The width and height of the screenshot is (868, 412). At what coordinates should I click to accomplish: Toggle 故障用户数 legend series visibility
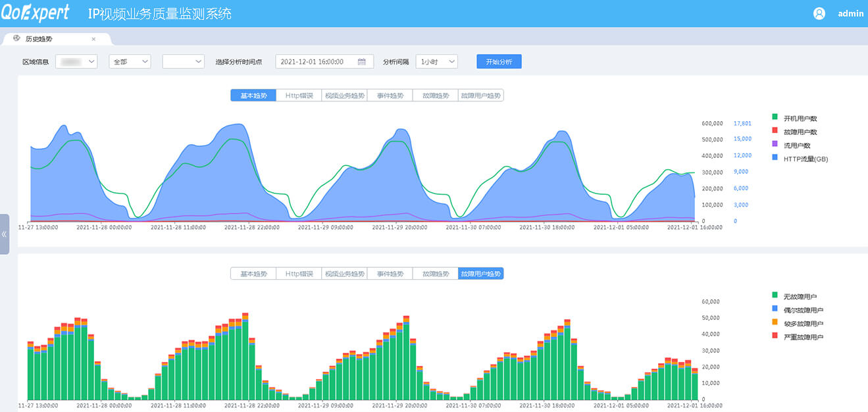pyautogui.click(x=799, y=132)
